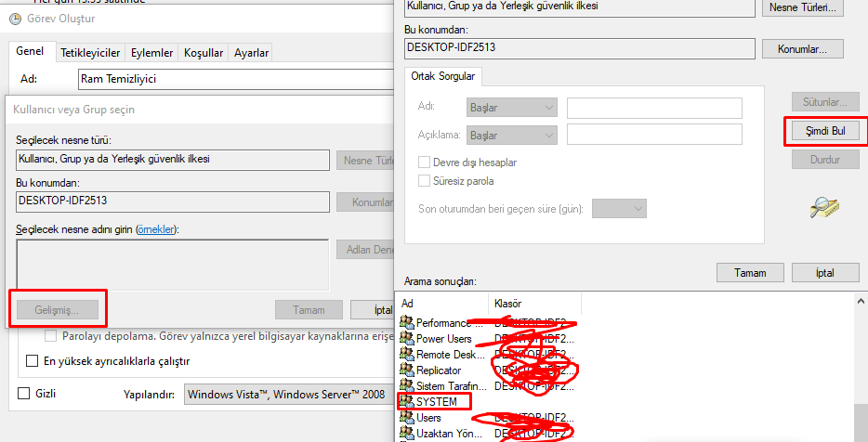
Task: Click results scrollbar up arrow
Action: (861, 302)
